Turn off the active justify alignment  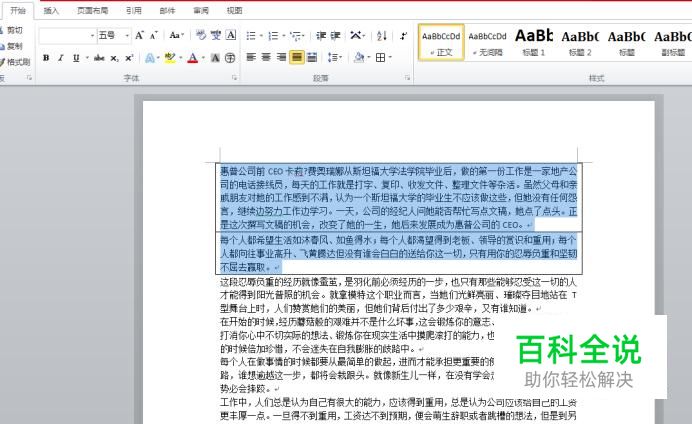(297, 57)
